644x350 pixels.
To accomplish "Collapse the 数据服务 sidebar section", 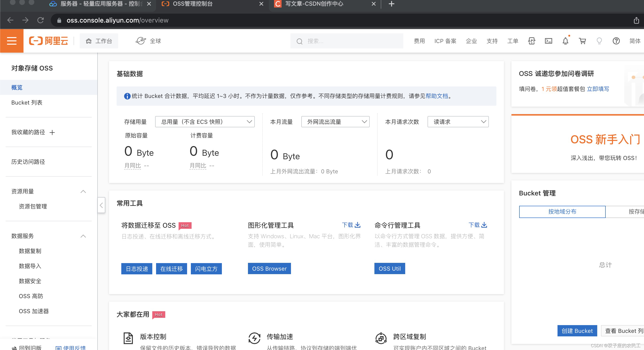I will [83, 236].
